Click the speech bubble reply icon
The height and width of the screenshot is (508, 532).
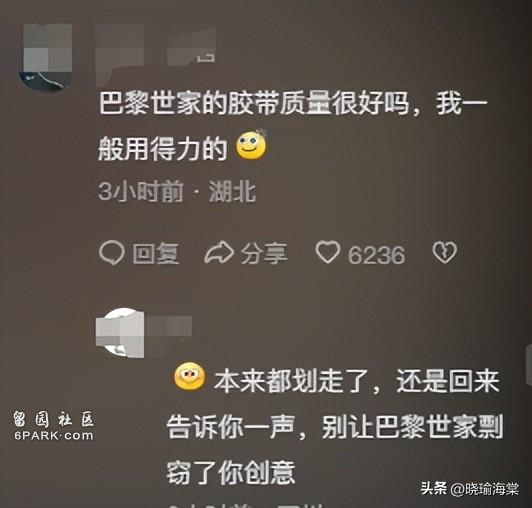tap(111, 253)
